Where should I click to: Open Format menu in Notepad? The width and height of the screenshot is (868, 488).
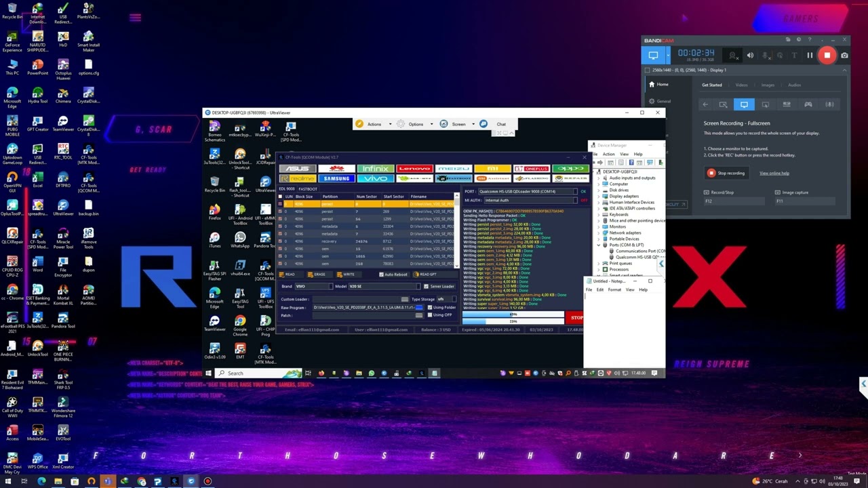614,289
